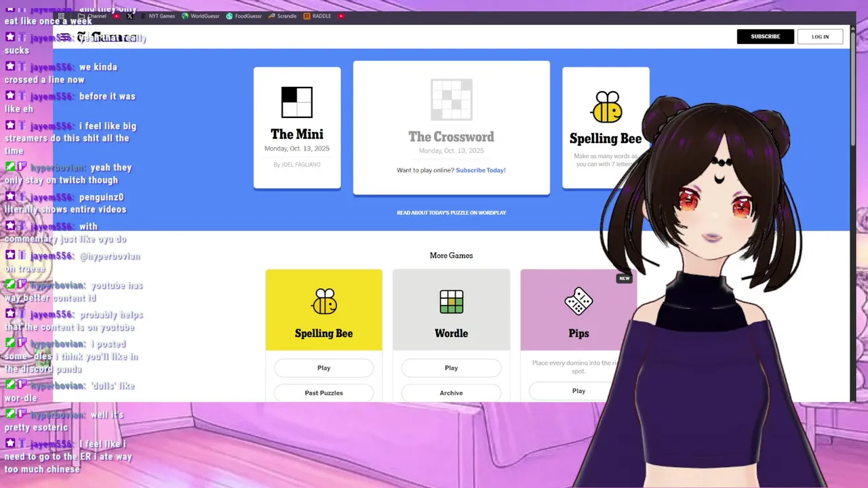Open the X bookmark icon

click(130, 16)
